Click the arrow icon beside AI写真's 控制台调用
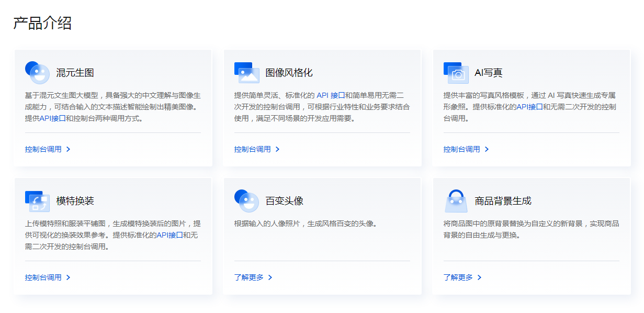 click(487, 149)
